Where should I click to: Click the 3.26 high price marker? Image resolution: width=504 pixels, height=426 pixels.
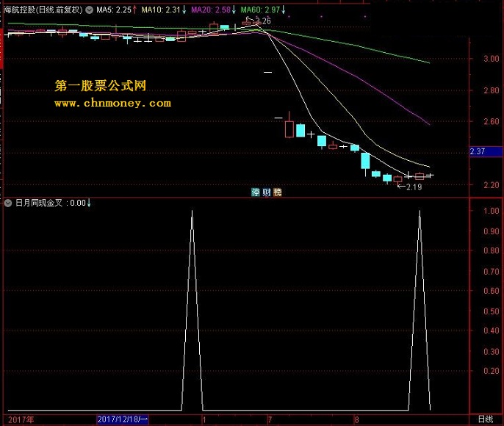(263, 21)
